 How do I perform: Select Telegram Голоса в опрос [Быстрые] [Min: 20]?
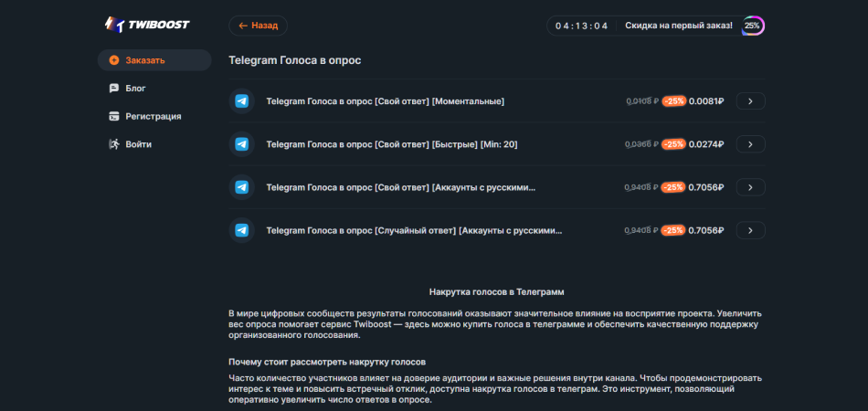392,144
